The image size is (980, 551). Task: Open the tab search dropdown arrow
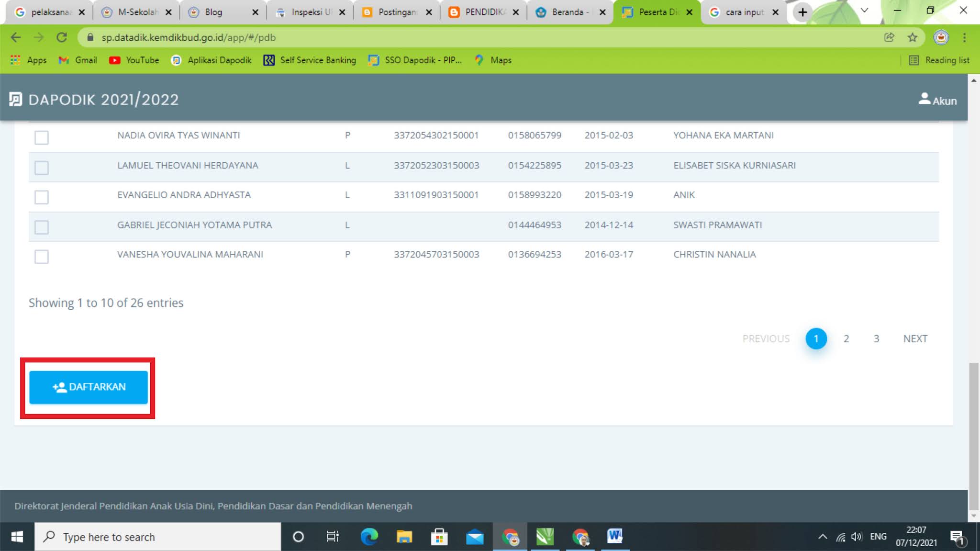(x=864, y=10)
